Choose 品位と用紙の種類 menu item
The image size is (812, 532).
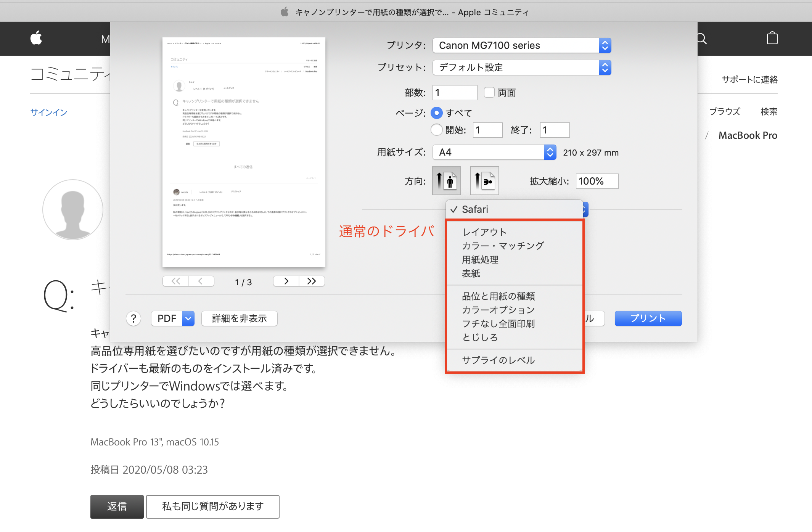pos(514,296)
